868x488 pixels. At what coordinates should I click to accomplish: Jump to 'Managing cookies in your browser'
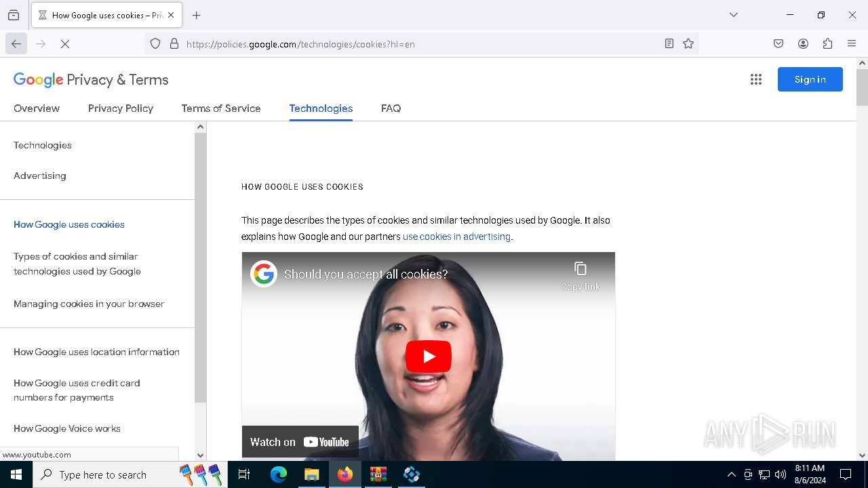89,304
